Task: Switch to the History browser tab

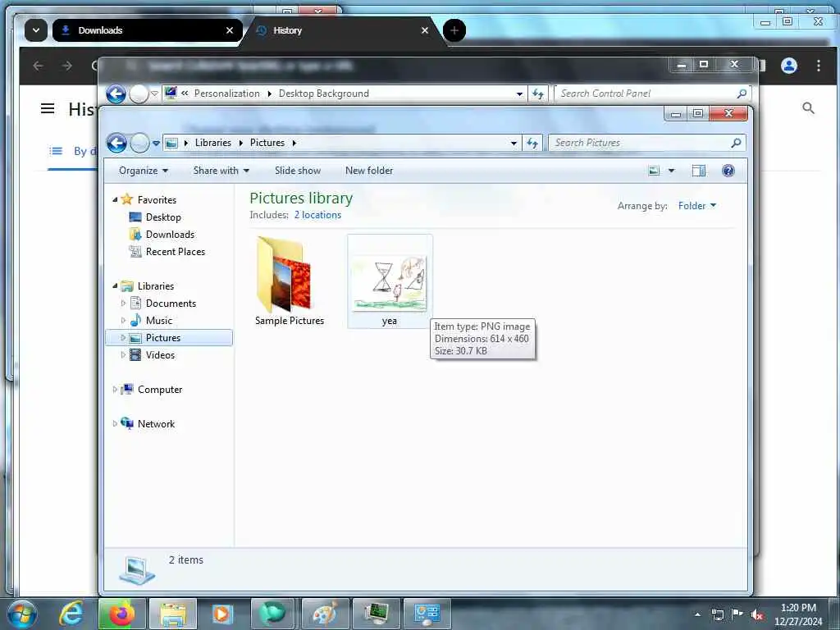Action: pos(343,30)
